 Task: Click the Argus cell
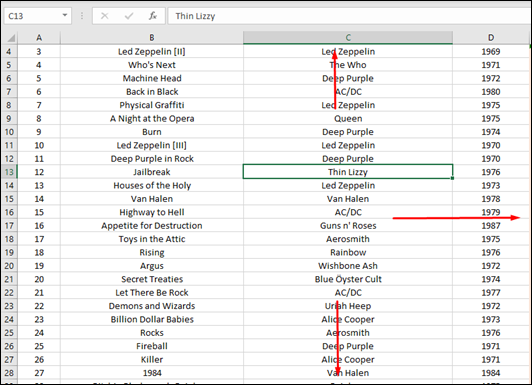(152, 266)
